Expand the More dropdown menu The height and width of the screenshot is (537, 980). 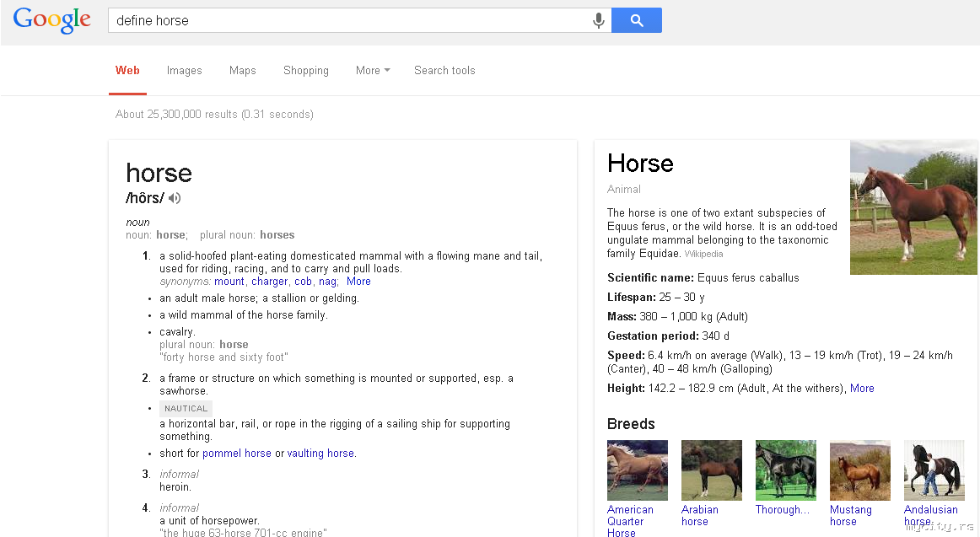pos(373,71)
